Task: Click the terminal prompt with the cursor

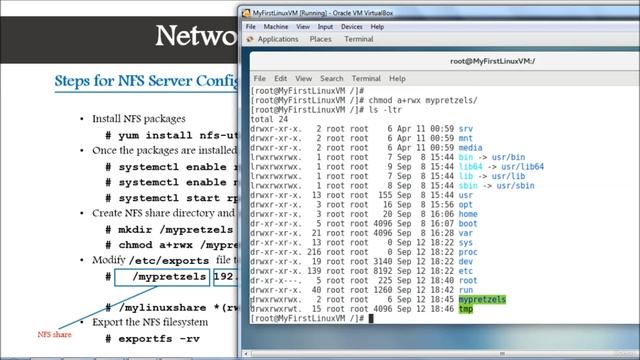Action: (x=312, y=318)
